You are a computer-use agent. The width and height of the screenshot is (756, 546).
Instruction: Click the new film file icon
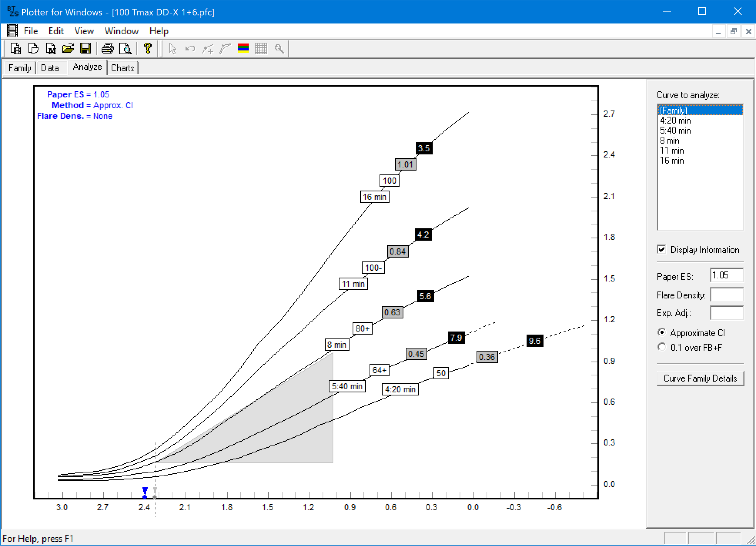click(16, 49)
